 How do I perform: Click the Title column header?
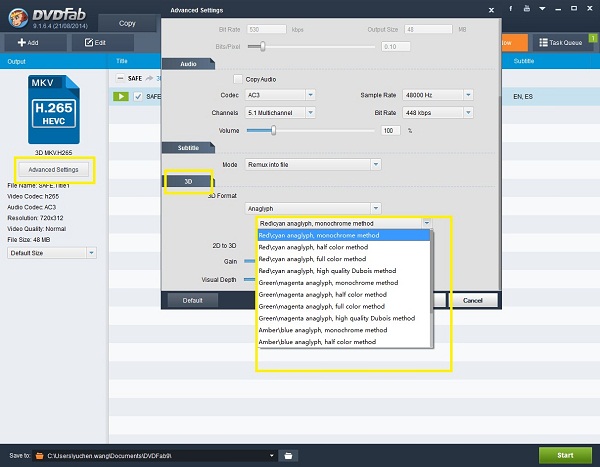122,61
